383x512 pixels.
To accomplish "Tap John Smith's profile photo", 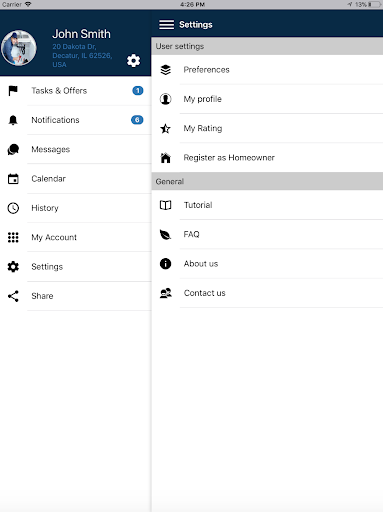I will tap(19, 48).
